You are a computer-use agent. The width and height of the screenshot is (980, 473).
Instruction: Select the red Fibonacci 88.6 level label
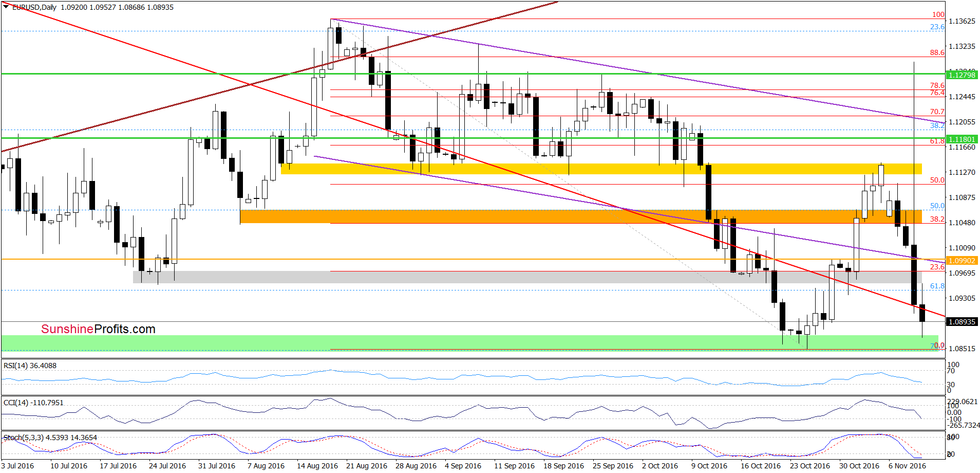[937, 52]
